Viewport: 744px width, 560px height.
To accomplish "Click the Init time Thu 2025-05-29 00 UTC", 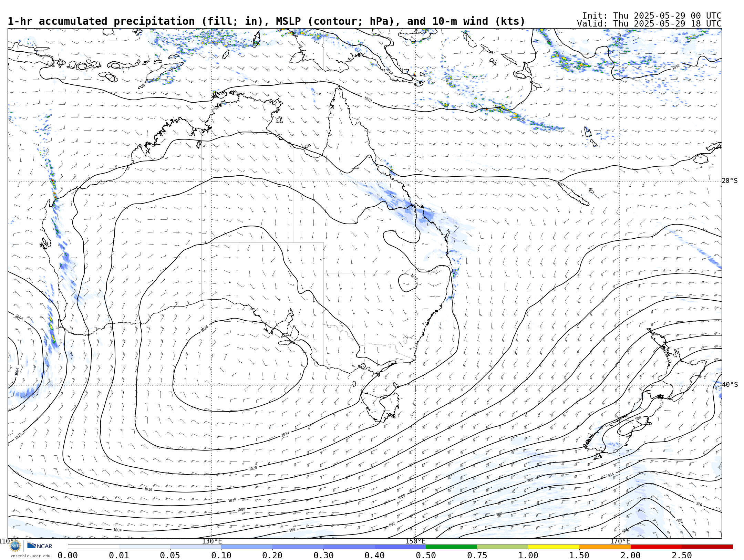I will (x=652, y=16).
